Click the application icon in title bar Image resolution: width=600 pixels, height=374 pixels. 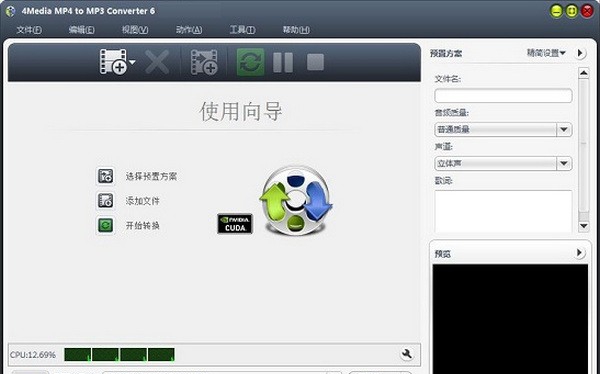[x=11, y=11]
